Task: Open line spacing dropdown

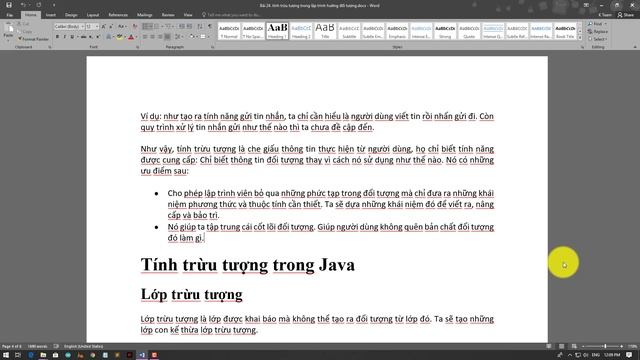Action: tap(179, 37)
